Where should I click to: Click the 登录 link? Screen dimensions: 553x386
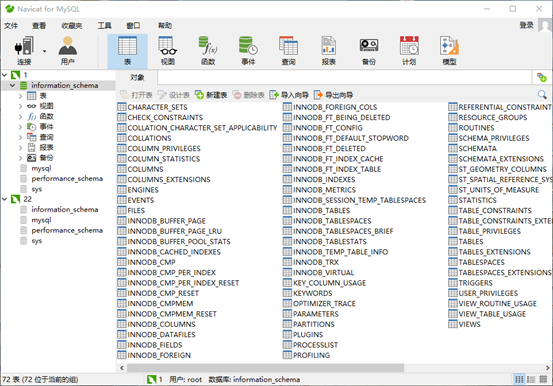pyautogui.click(x=526, y=25)
